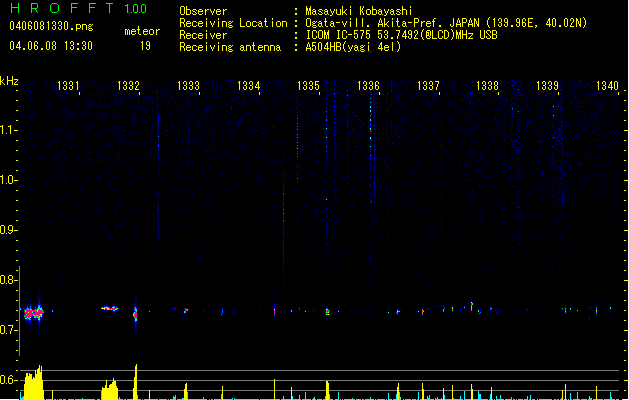Click the Receiving antenna field label
The image size is (629, 400).
coord(230,47)
